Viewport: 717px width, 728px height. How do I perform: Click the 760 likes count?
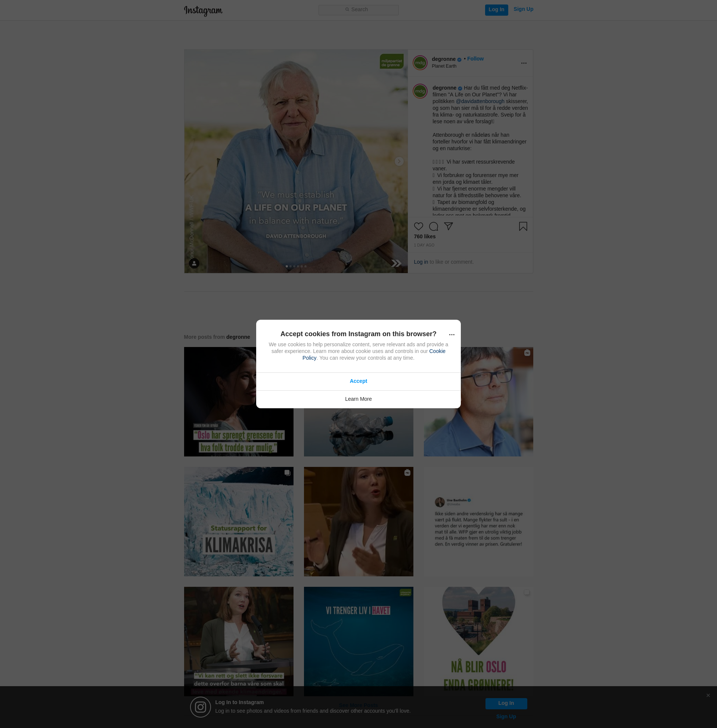(x=424, y=236)
